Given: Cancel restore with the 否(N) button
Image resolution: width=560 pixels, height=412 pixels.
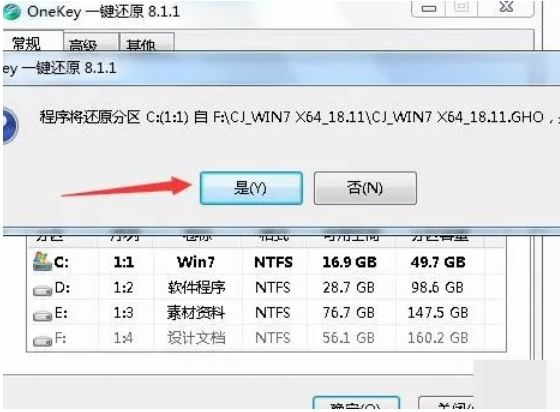Looking at the screenshot, I should 365,188.
